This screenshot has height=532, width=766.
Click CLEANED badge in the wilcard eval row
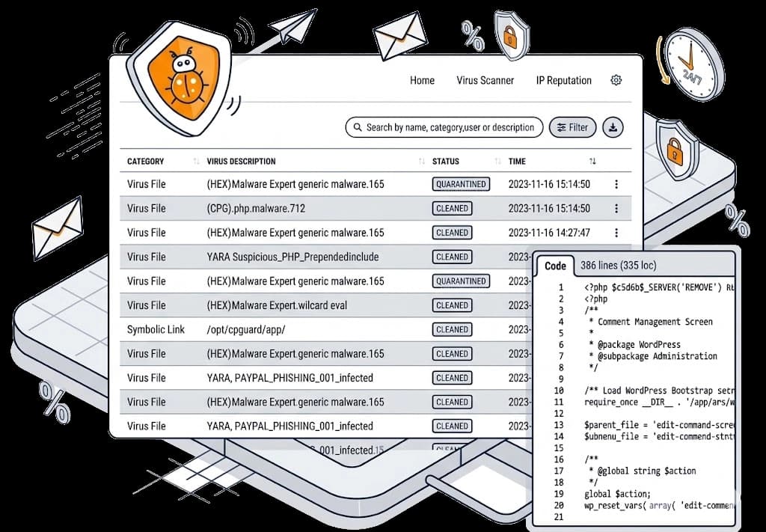(x=452, y=305)
